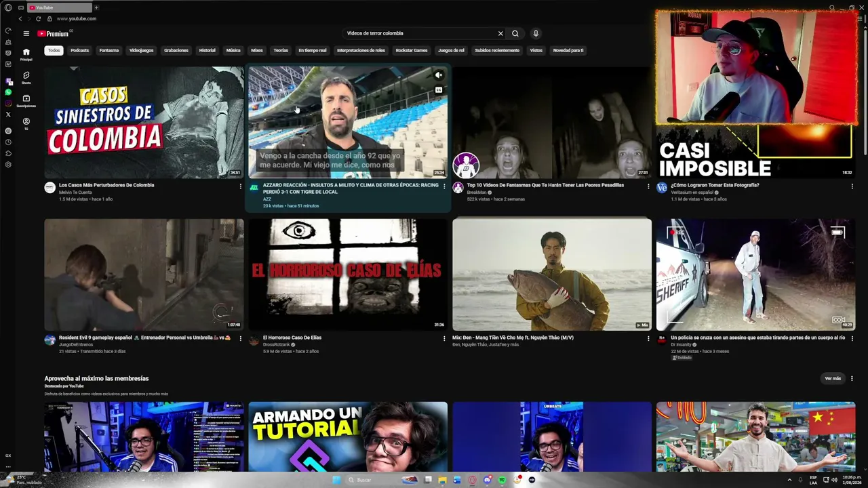868x488 pixels.
Task: Open Shorts in YouTube sidebar
Action: click(26, 77)
